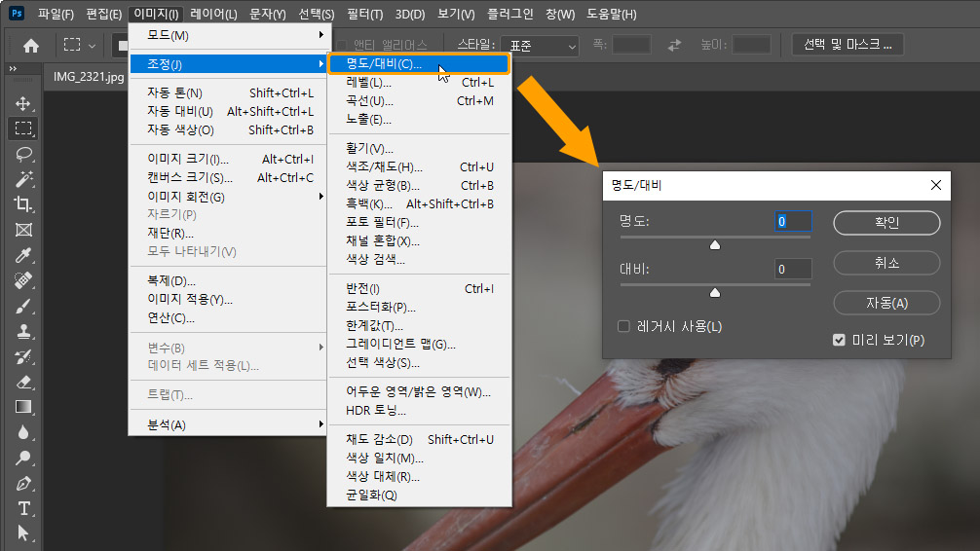
Task: Click 확인 button in 명도/대비 dialog
Action: pyautogui.click(x=886, y=222)
